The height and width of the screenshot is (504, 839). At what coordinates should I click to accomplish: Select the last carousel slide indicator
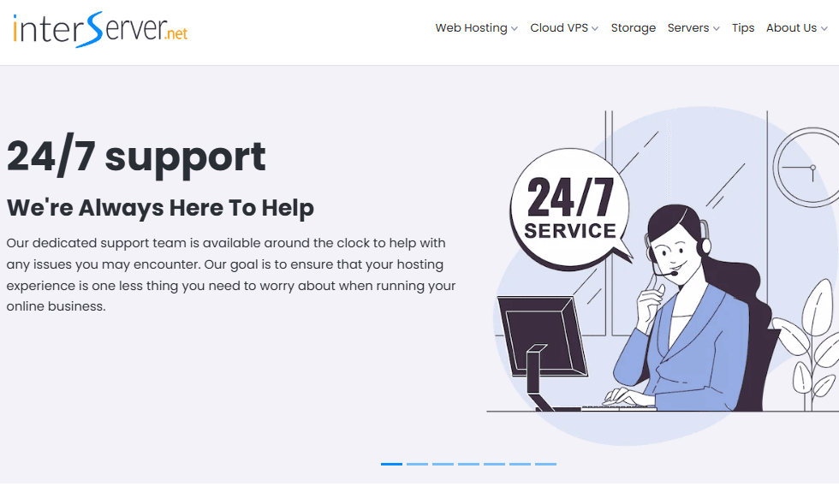tap(546, 464)
